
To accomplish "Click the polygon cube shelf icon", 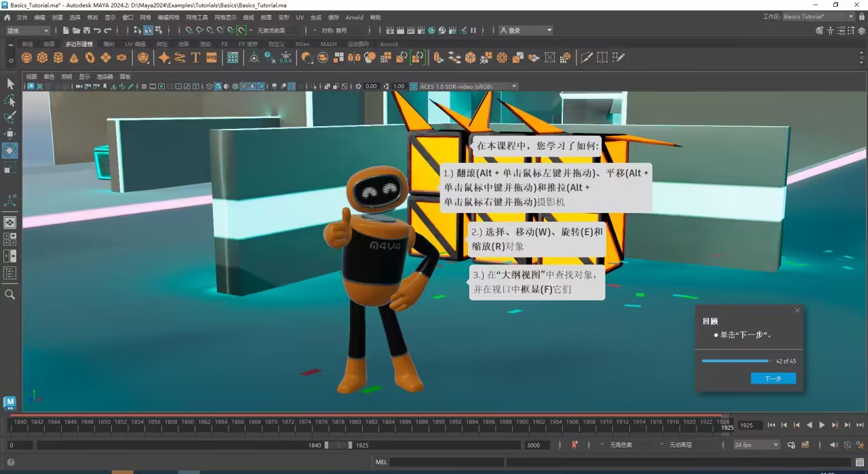I will 43,58.
